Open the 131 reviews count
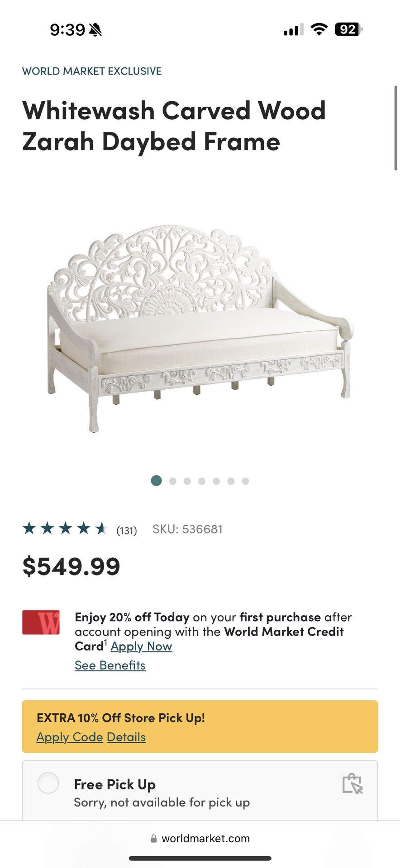The height and width of the screenshot is (868, 400). (x=127, y=530)
